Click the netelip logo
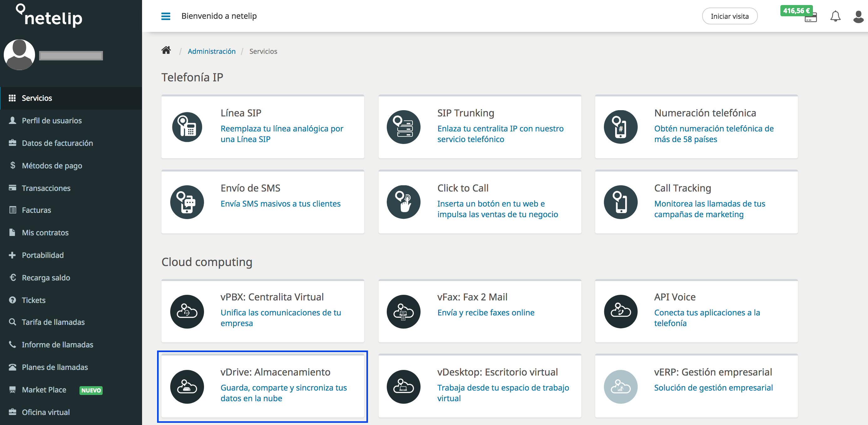This screenshot has width=868, height=425. click(x=49, y=16)
